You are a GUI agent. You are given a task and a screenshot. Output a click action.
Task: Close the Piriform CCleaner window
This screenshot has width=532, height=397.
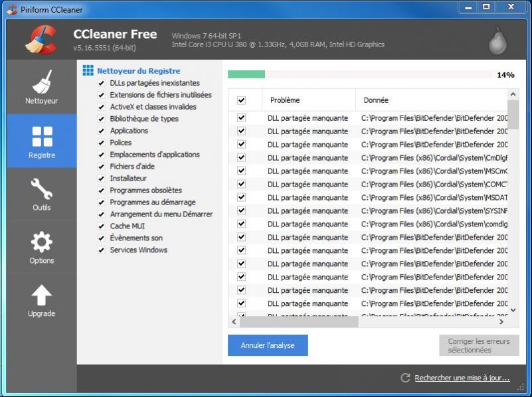coord(511,7)
